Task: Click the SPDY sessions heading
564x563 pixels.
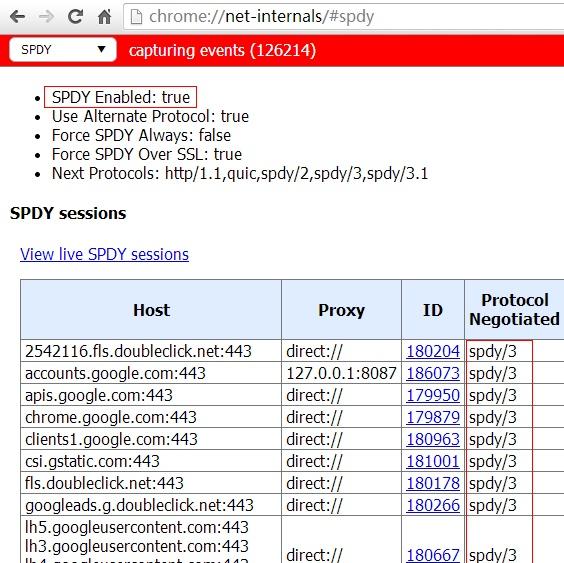Action: coord(68,213)
